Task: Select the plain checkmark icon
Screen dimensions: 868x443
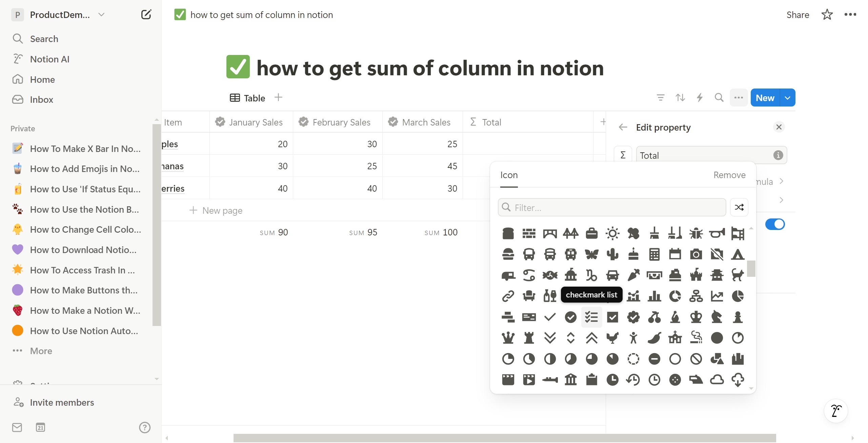Action: (x=550, y=317)
